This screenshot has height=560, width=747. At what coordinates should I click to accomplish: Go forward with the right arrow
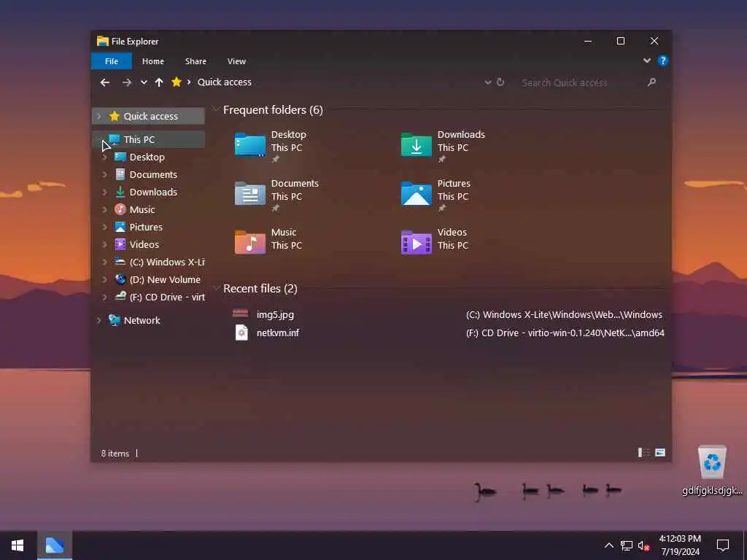(126, 82)
